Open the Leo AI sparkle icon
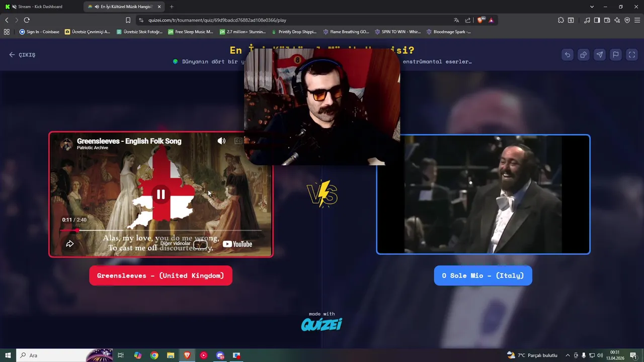Viewport: 644px width, 362px height. pos(617,20)
